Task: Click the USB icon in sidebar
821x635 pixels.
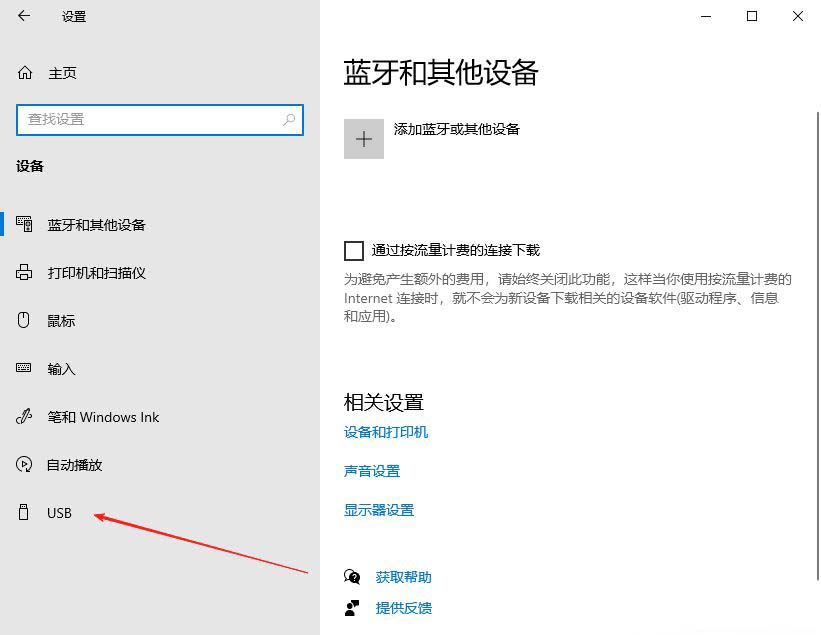Action: pyautogui.click(x=25, y=513)
